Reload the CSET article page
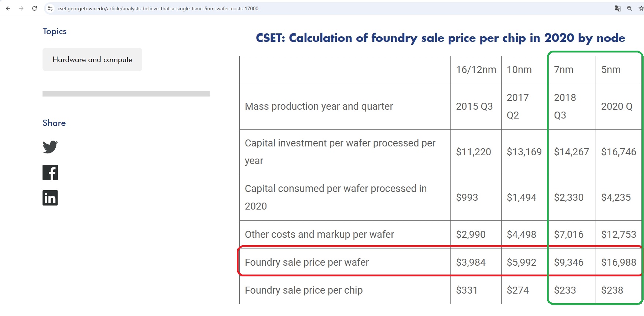 (34, 8)
